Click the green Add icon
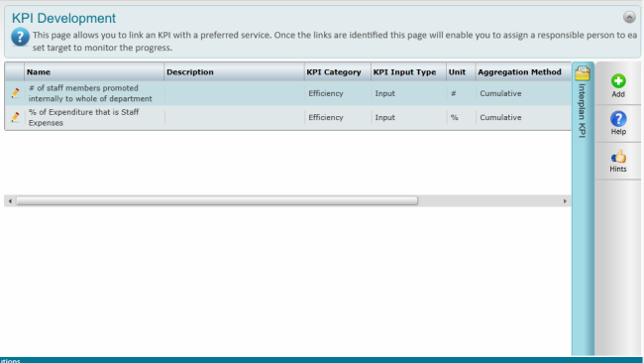 [618, 81]
